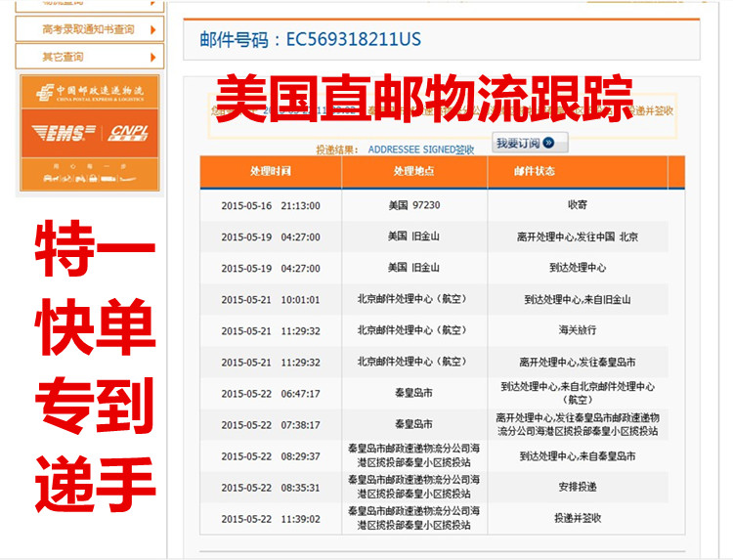This screenshot has height=560, width=733.
Task: Click the China Postal Express & Logistics logo
Action: pos(89,93)
